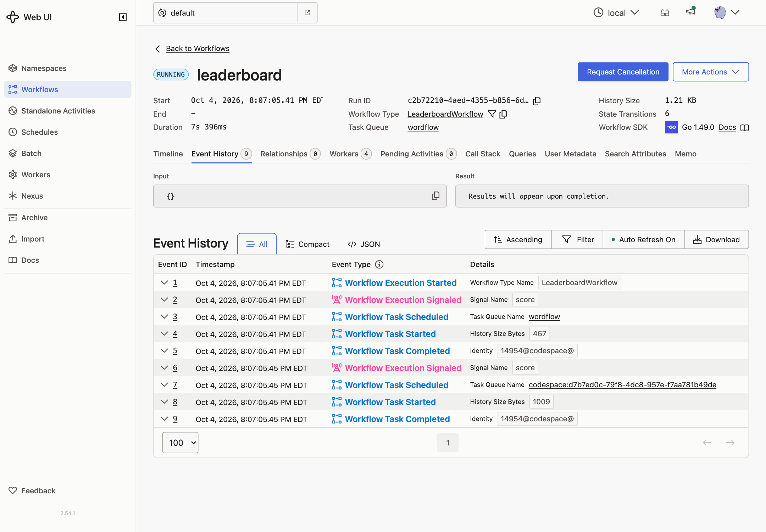This screenshot has height=532, width=766.
Task: Expand event 6 Workflow Execution Signaled row
Action: point(164,368)
